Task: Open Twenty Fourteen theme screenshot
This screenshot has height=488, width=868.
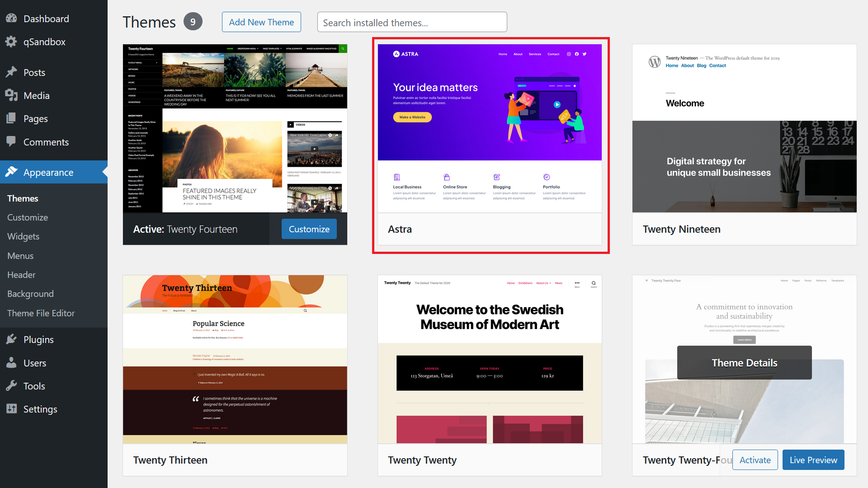Action: (x=235, y=128)
